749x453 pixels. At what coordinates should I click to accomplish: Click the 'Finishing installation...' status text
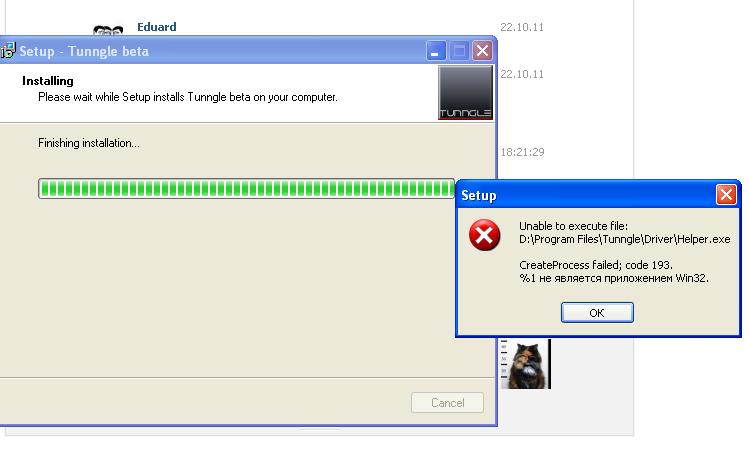tap(89, 143)
